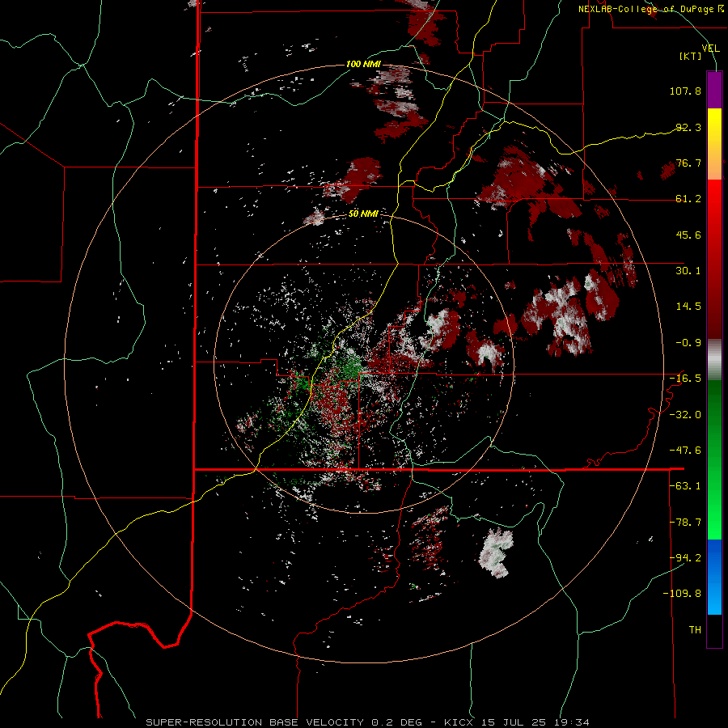Select the 45.6 velocity scale value
Image resolution: width=728 pixels, height=728 pixels.
click(688, 235)
